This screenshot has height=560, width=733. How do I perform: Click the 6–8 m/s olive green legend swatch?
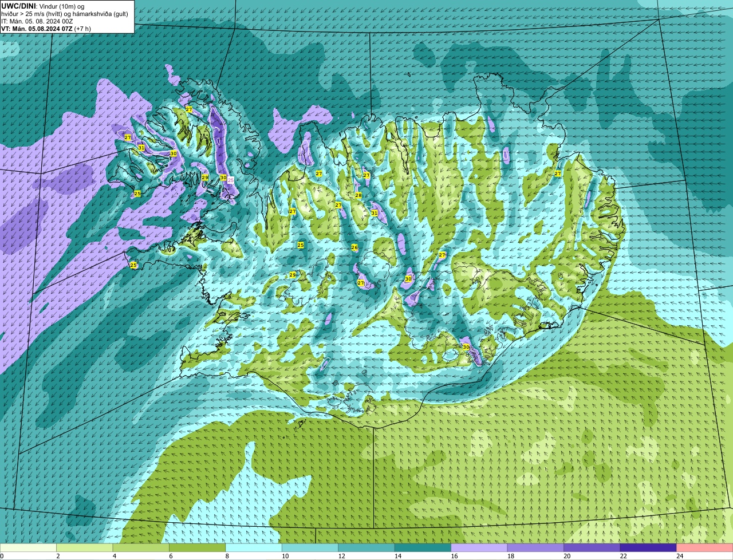[198, 547]
